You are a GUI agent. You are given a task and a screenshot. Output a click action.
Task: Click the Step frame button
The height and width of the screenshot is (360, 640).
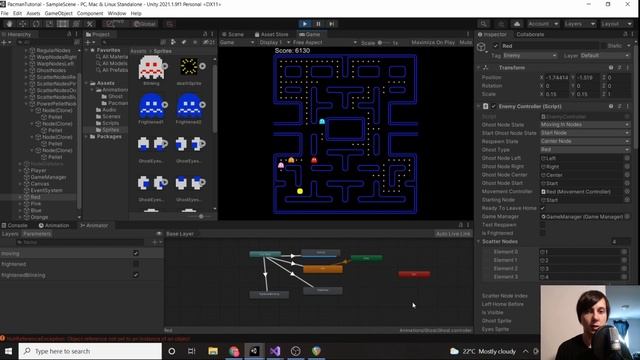coord(332,24)
